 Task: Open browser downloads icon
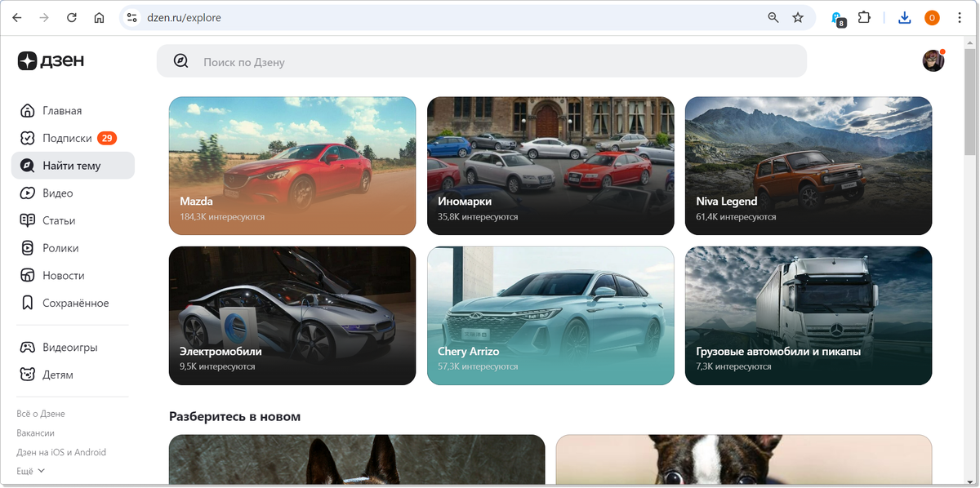pos(904,17)
